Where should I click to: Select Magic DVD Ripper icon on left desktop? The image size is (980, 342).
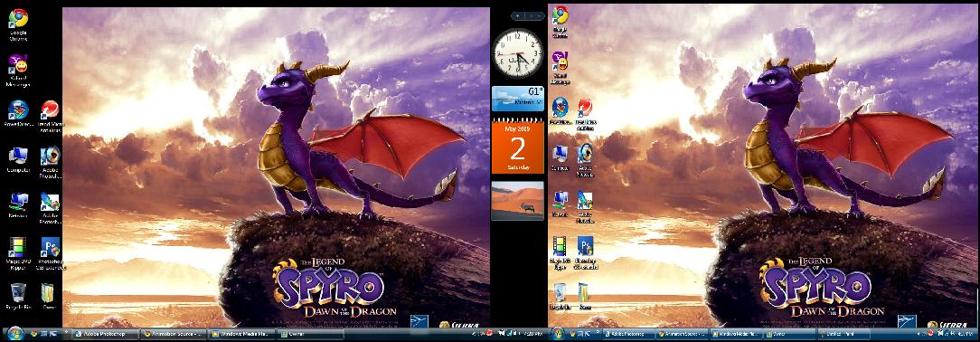[x=17, y=252]
